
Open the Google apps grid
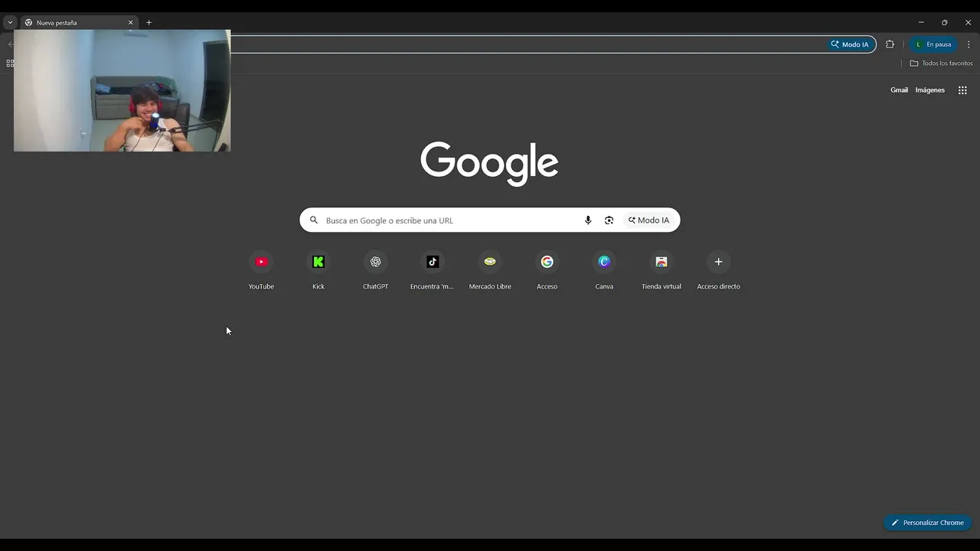(962, 90)
